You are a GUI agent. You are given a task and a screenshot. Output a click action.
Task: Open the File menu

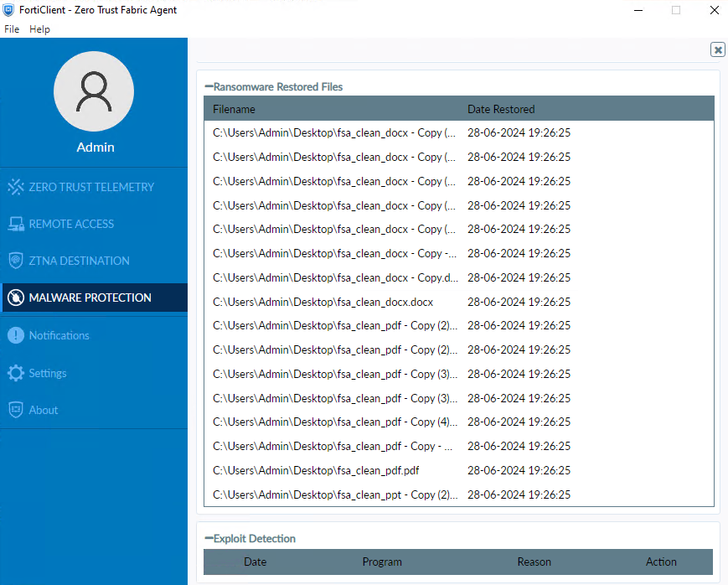click(12, 29)
